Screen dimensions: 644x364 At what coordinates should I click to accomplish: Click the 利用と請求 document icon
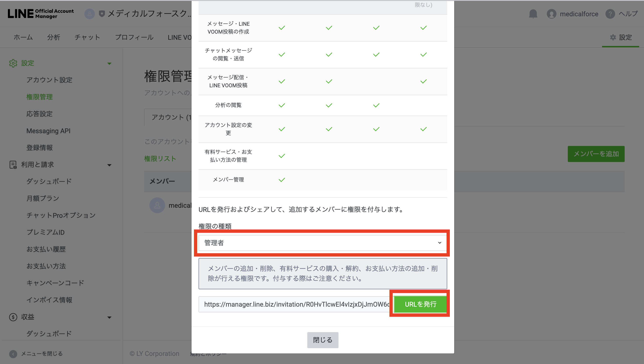tap(13, 165)
